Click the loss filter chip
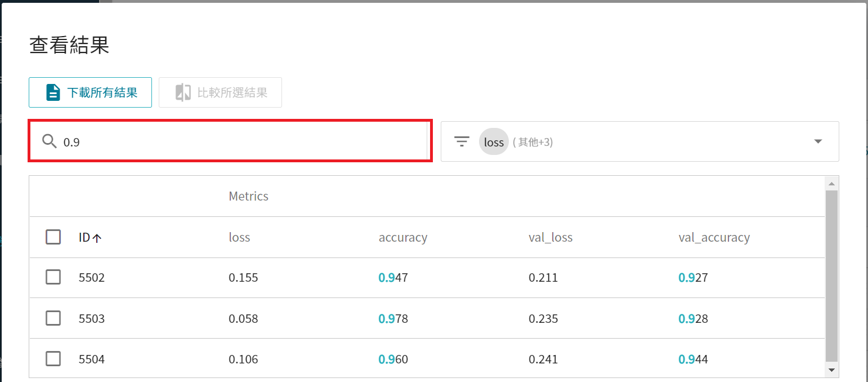Image resolution: width=868 pixels, height=382 pixels. point(494,142)
